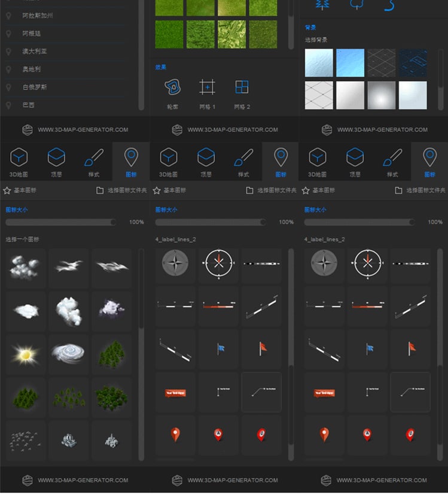Choose 奥地利 from the region list
Screen dimensions: 448x495
[x=31, y=69]
